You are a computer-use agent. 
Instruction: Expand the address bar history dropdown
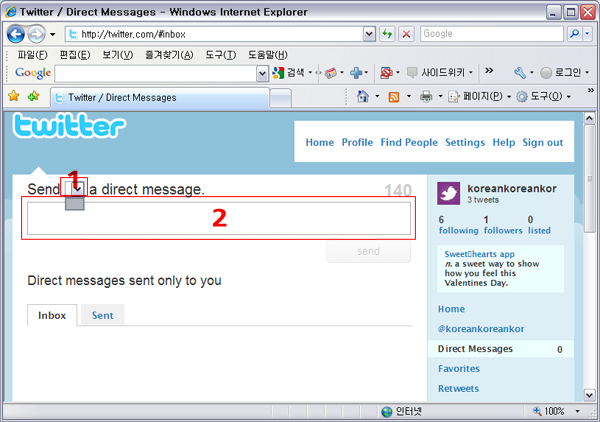tap(369, 34)
